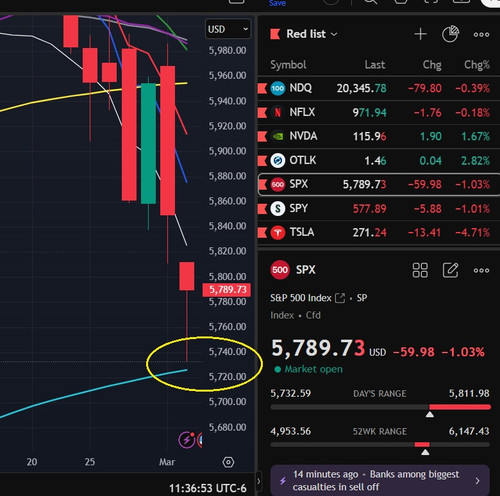Click the 5,800.00 price axis label

[x=227, y=276]
